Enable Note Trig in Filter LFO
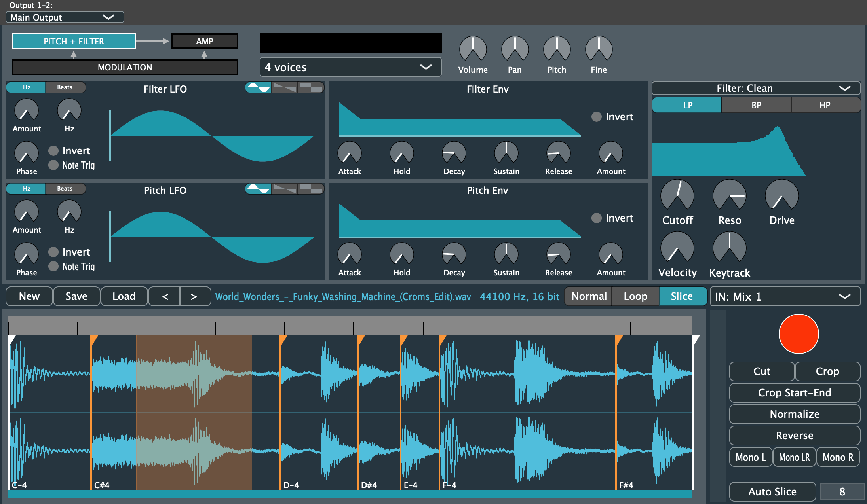This screenshot has height=504, width=867. pyautogui.click(x=53, y=165)
